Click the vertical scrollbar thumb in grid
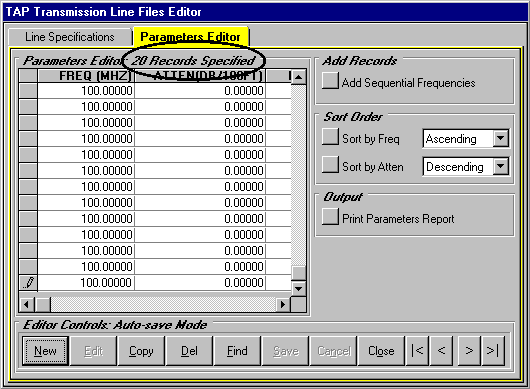 [x=298, y=273]
